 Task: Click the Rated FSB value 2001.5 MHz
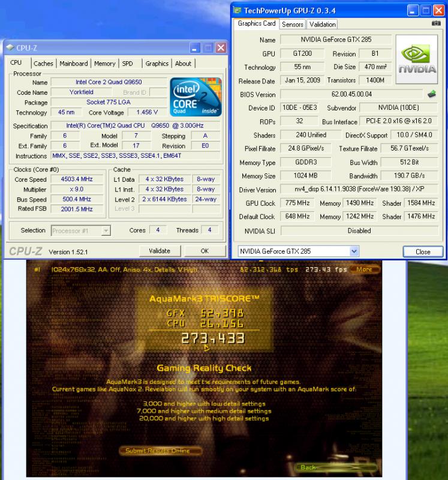tap(77, 209)
